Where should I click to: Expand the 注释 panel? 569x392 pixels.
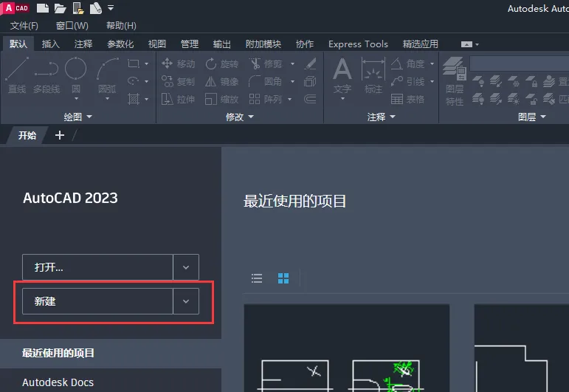[x=382, y=117]
